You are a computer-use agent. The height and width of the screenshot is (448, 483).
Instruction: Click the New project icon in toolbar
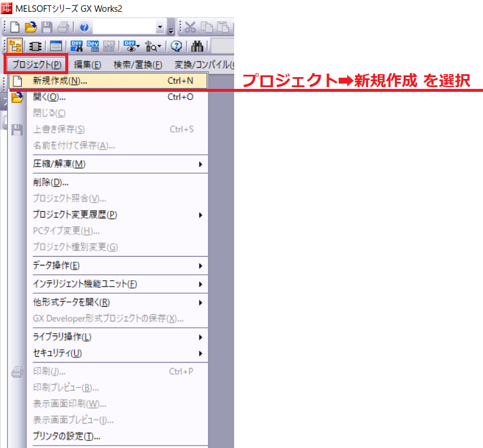15,27
